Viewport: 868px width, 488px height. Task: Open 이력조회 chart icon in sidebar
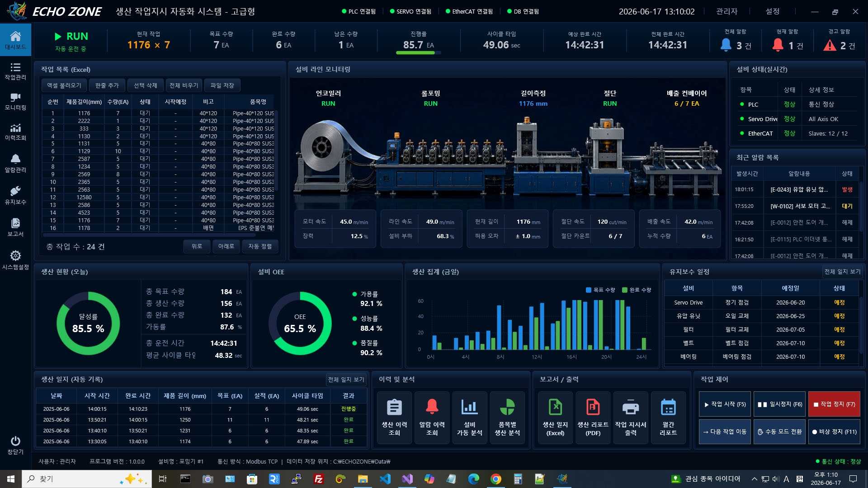tap(15, 132)
